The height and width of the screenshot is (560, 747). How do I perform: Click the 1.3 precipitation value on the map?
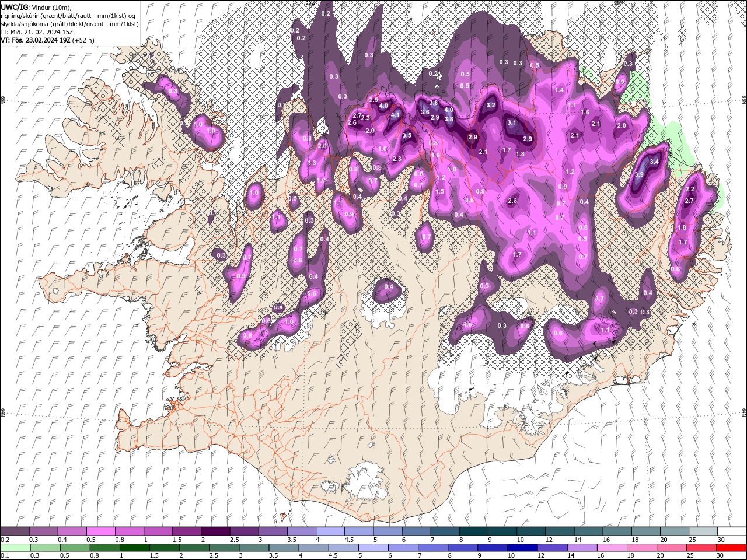[x=312, y=163]
